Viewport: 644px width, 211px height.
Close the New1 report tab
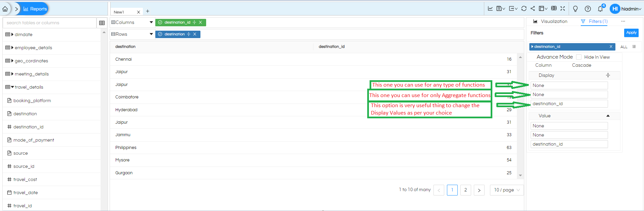coord(138,12)
